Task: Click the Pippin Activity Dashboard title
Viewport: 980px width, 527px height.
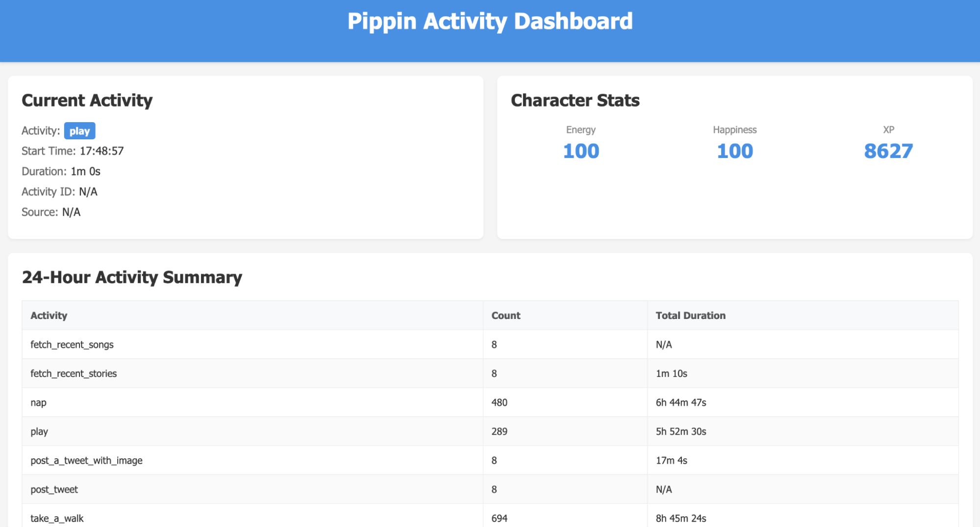Action: [490, 22]
